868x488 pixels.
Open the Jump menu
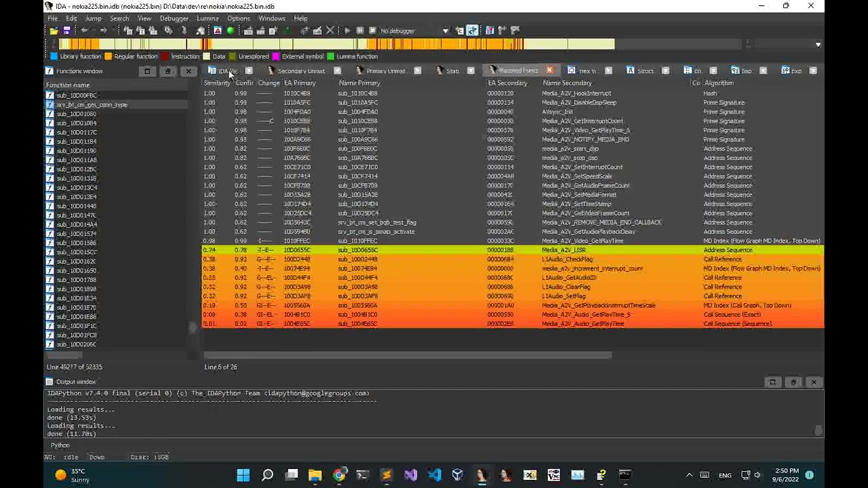(94, 18)
